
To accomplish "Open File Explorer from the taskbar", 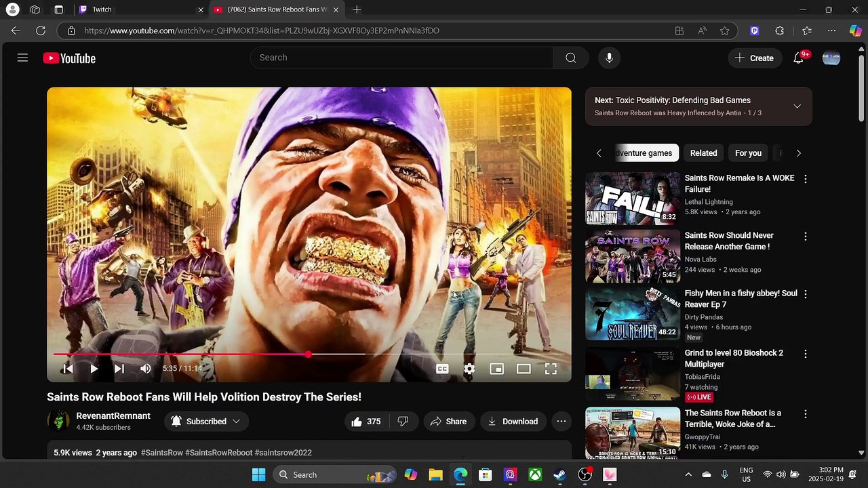I will pyautogui.click(x=435, y=474).
